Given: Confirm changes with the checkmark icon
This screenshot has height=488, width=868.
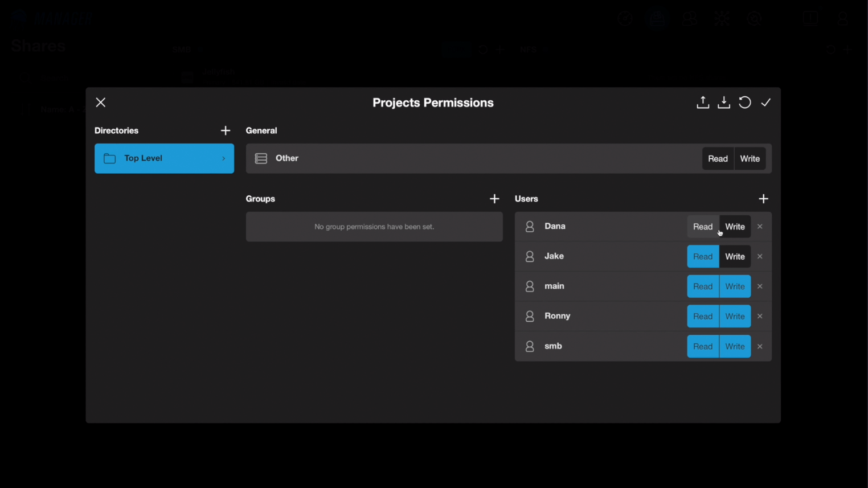Looking at the screenshot, I should (x=767, y=102).
